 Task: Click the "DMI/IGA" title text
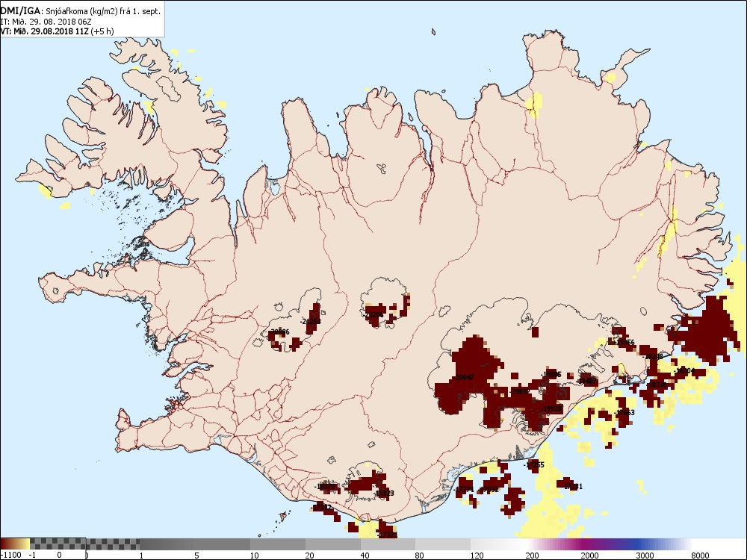click(20, 10)
